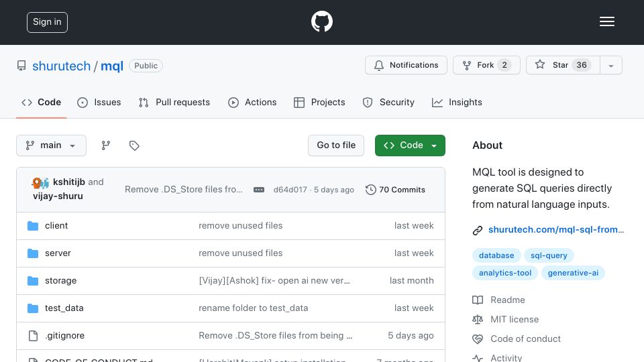Click the GitHub logo in header
644x362 pixels.
321,21
